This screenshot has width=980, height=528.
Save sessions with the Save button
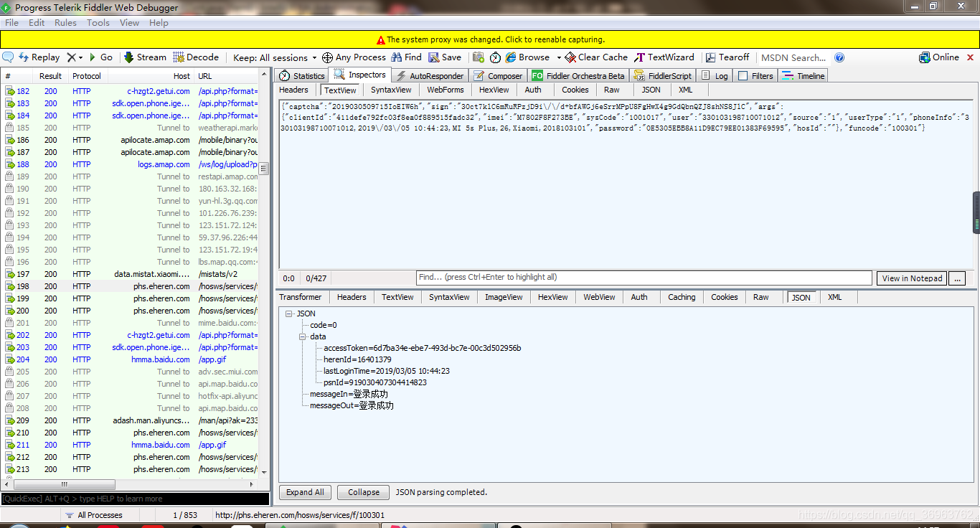pyautogui.click(x=445, y=57)
